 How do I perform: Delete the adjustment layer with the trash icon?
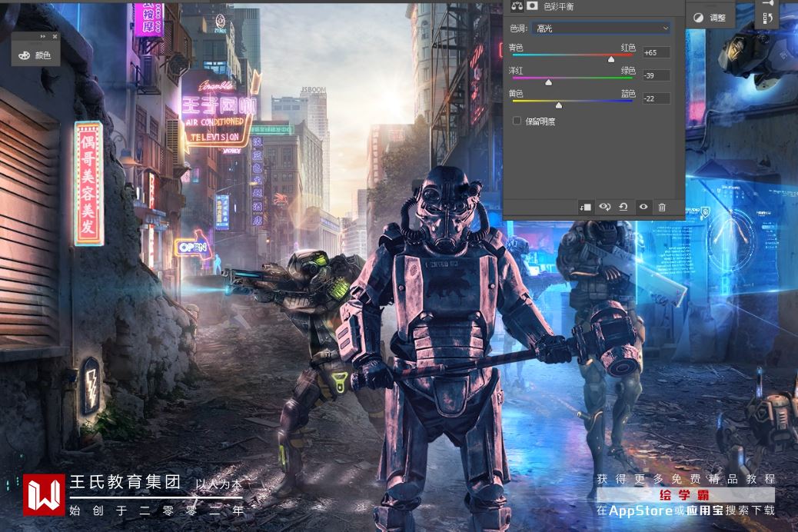click(662, 208)
